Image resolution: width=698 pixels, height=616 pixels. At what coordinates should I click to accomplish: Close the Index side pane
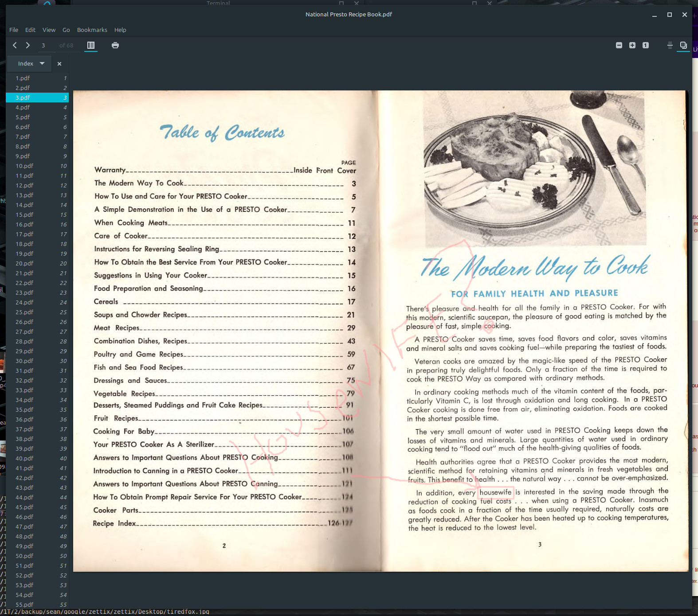click(x=59, y=64)
